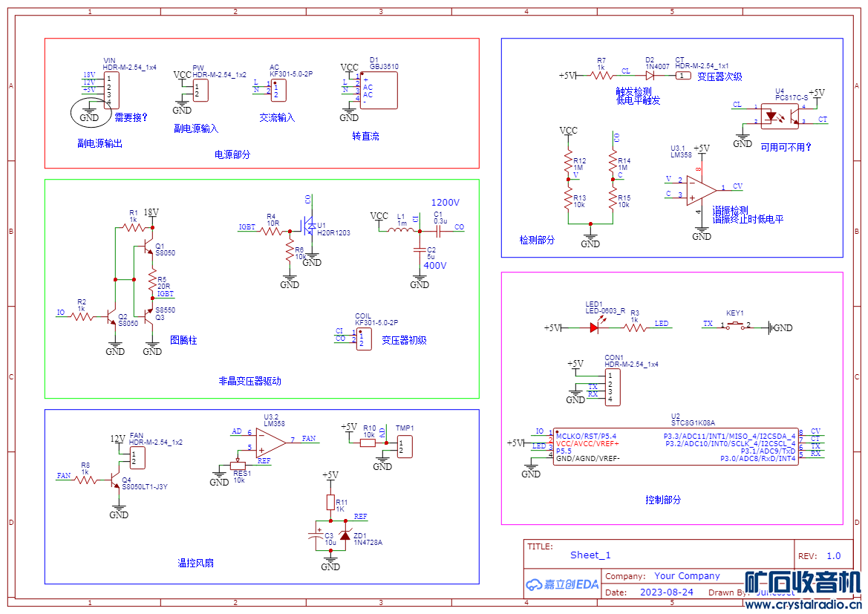Click the date 2023-08-24 value
Screen dimensions: 868x614
[x=667, y=592]
